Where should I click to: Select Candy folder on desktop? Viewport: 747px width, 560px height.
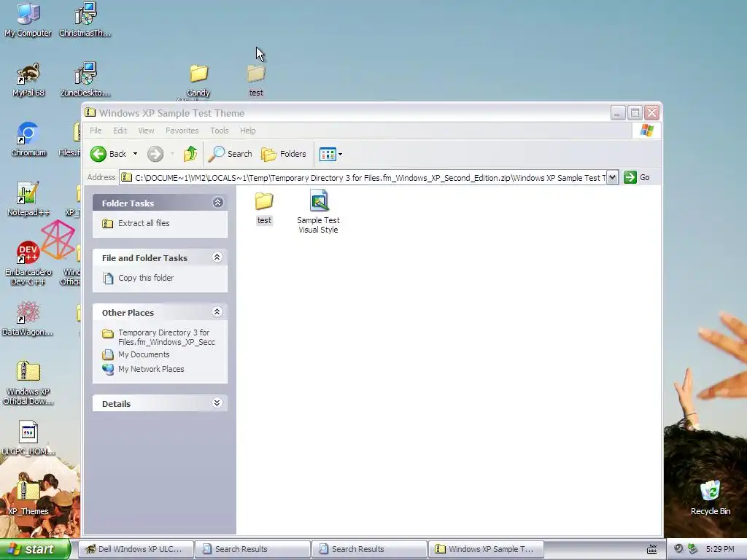pos(198,81)
